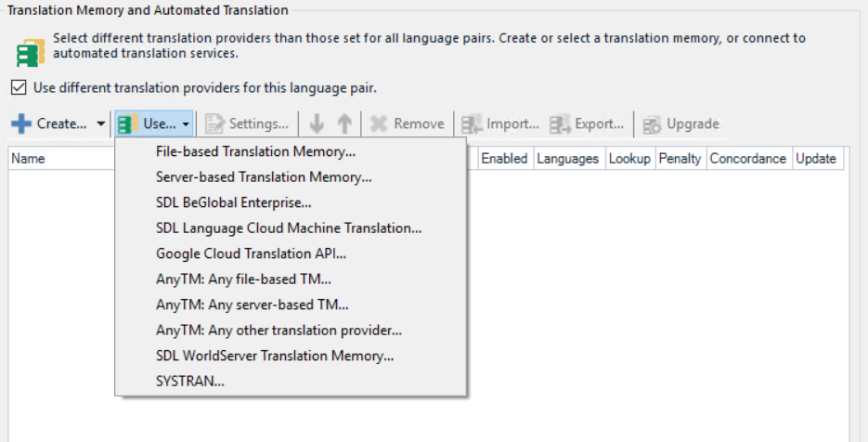The height and width of the screenshot is (442, 868).
Task: Click the Enabled column header
Action: pyautogui.click(x=505, y=159)
